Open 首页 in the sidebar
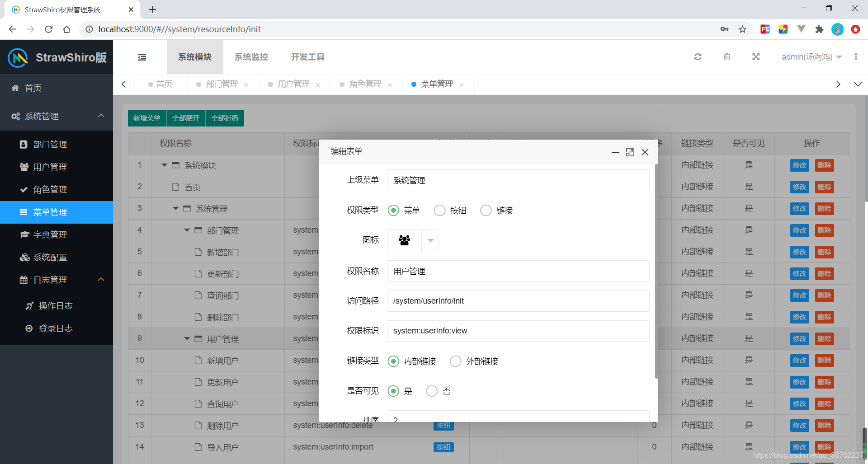868x464 pixels. [x=57, y=88]
